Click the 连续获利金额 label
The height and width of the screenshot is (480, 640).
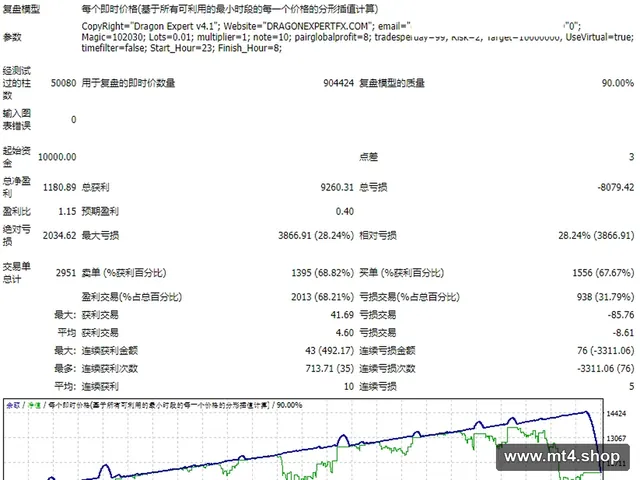click(109, 351)
